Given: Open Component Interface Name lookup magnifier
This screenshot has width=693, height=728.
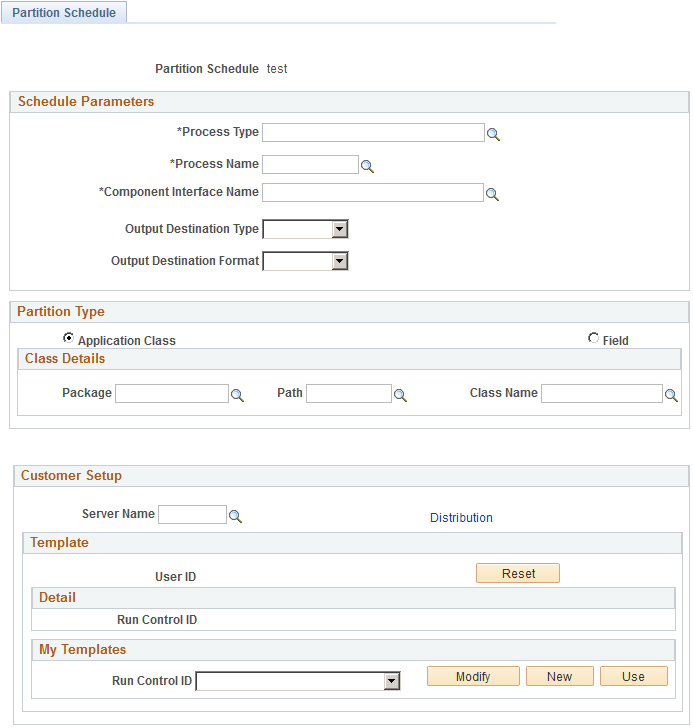Looking at the screenshot, I should [x=492, y=194].
